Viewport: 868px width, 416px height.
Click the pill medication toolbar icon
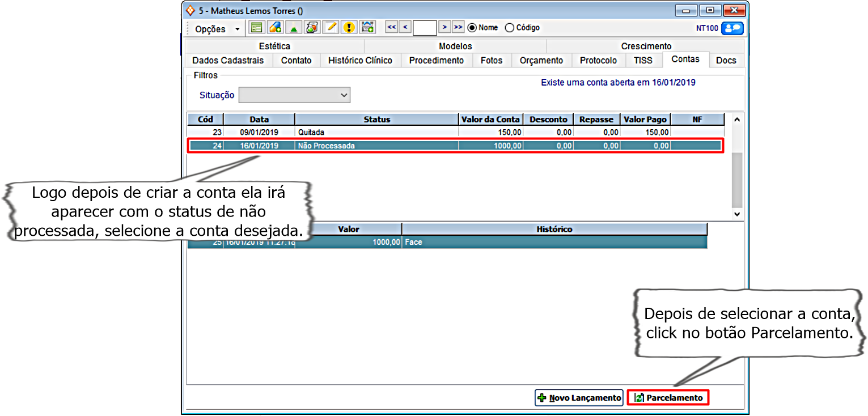pos(275,27)
